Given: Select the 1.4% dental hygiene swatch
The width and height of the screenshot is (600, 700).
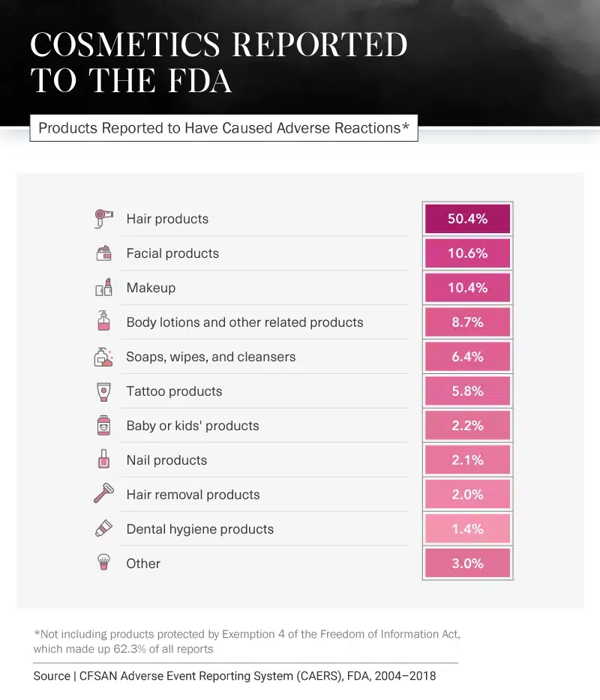Looking at the screenshot, I should point(467,529).
